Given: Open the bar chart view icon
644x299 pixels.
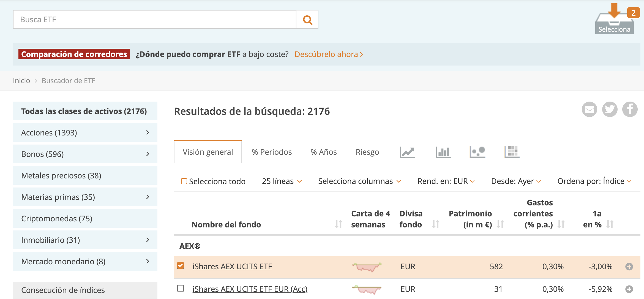Looking at the screenshot, I should point(443,152).
